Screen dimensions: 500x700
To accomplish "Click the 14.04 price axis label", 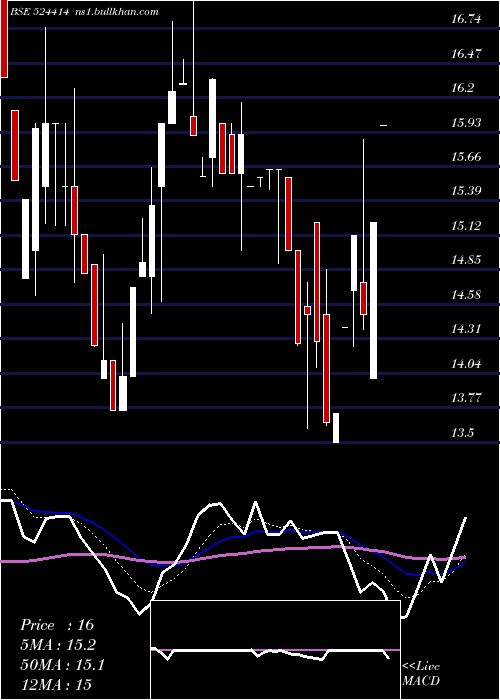I will pos(466,363).
